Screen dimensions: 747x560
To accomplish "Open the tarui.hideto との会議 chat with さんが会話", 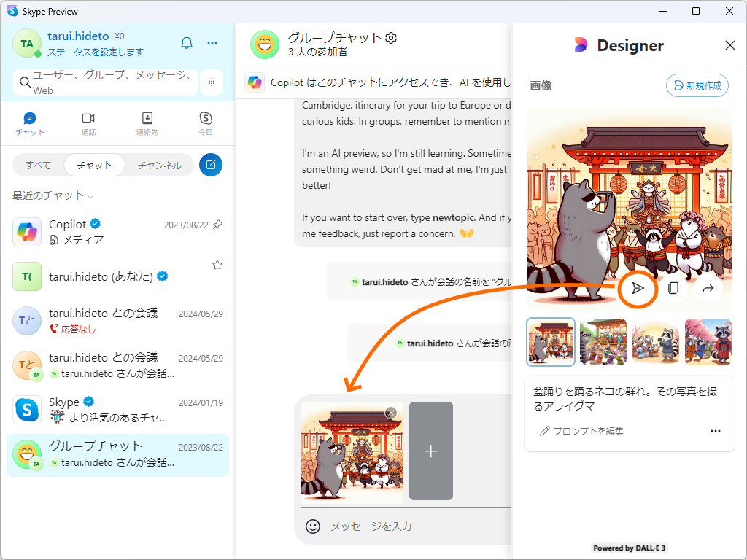I will [x=117, y=365].
